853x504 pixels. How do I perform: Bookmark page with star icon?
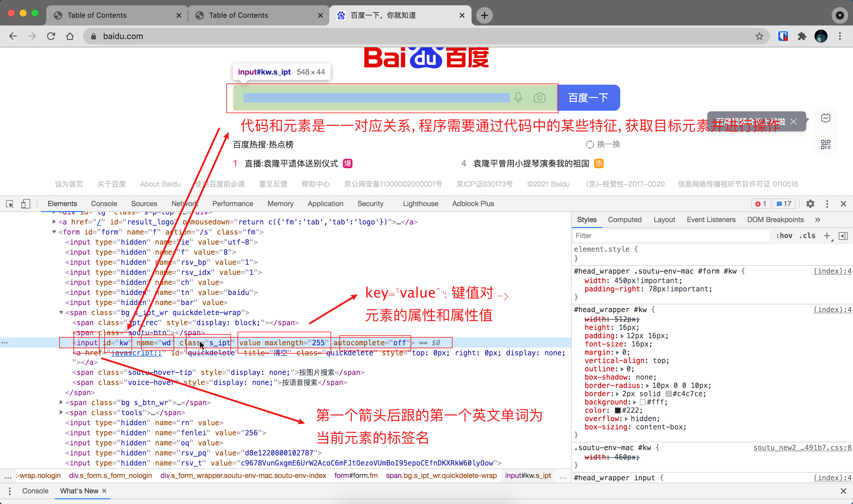click(x=759, y=36)
